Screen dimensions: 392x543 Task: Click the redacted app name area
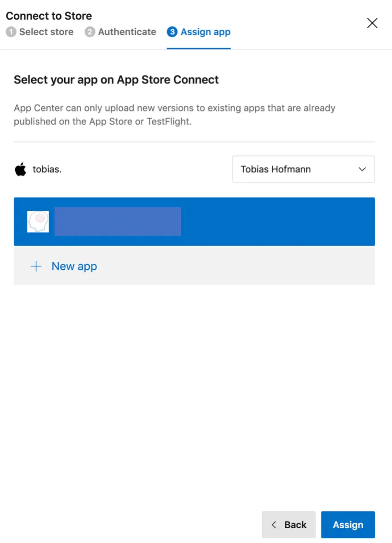pyautogui.click(x=118, y=221)
